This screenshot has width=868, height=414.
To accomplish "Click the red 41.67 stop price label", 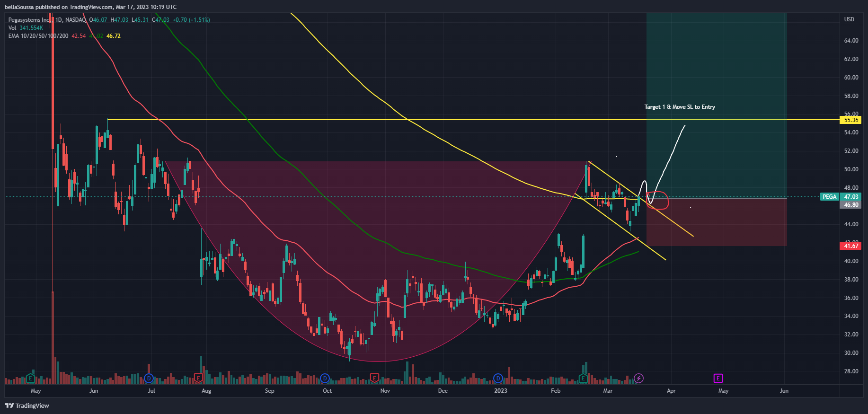I will [851, 246].
